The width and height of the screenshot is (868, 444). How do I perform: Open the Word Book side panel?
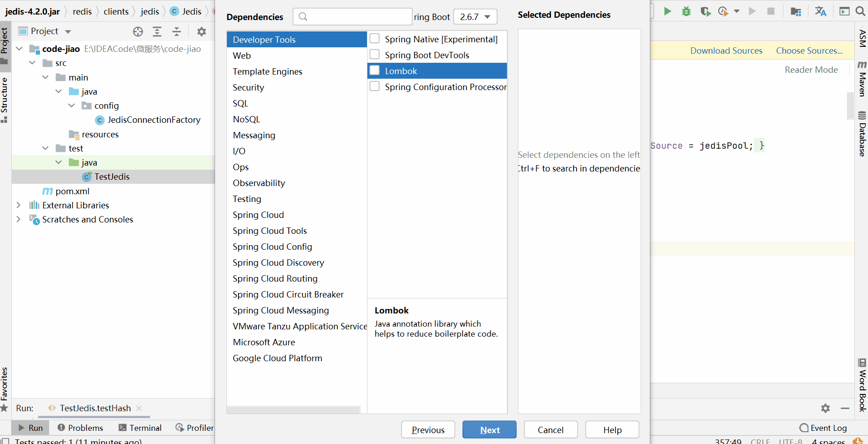click(x=862, y=385)
